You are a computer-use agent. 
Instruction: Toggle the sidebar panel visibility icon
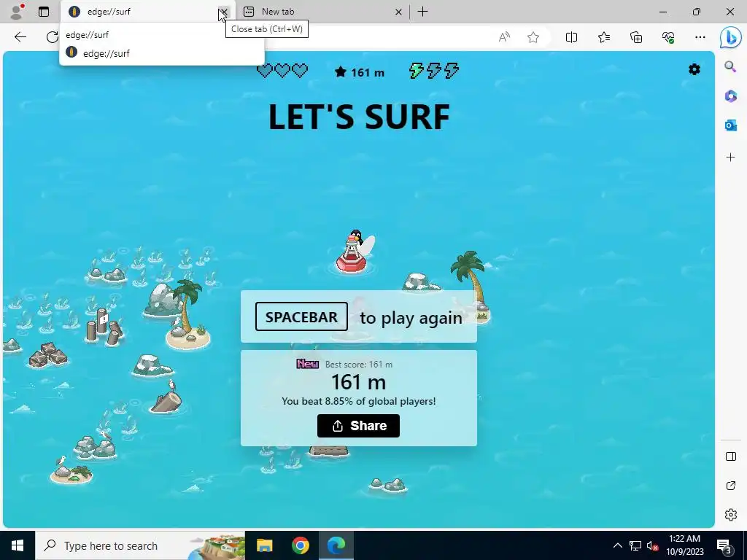point(730,456)
